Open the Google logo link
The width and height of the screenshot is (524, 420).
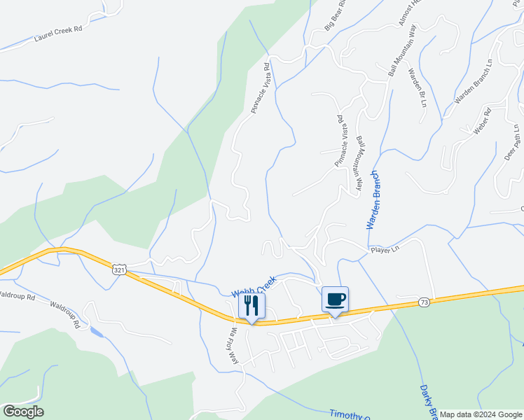click(x=23, y=412)
